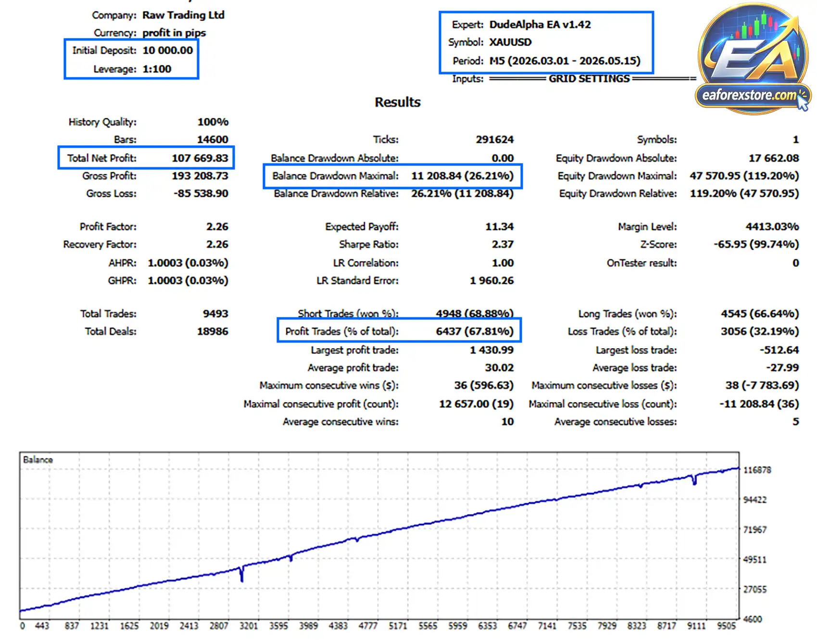Click the company name "Raw Trading Ltd"
This screenshot has width=817, height=644.
coord(183,15)
